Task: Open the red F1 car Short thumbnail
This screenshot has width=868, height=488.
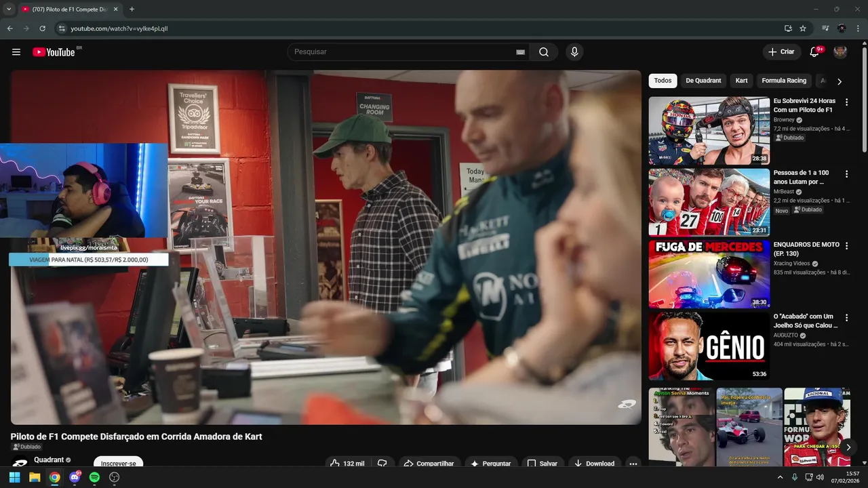Action: pyautogui.click(x=749, y=427)
